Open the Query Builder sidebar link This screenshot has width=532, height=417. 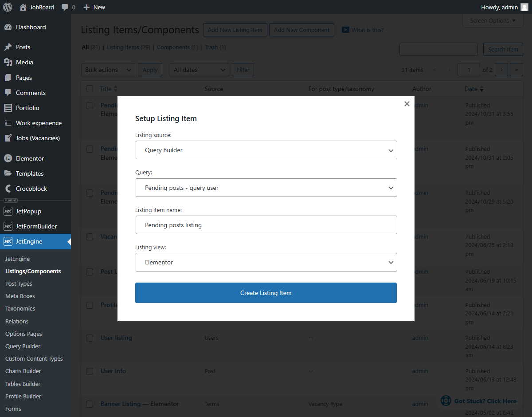point(22,346)
